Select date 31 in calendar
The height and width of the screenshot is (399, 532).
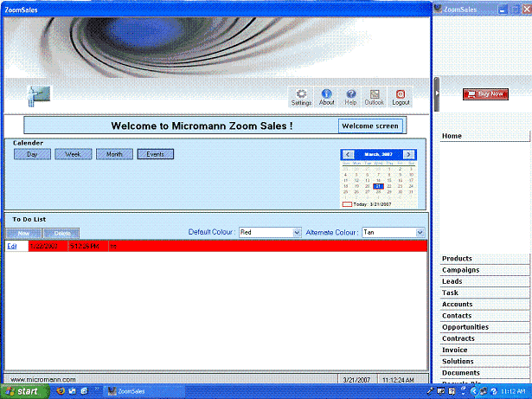(x=411, y=192)
